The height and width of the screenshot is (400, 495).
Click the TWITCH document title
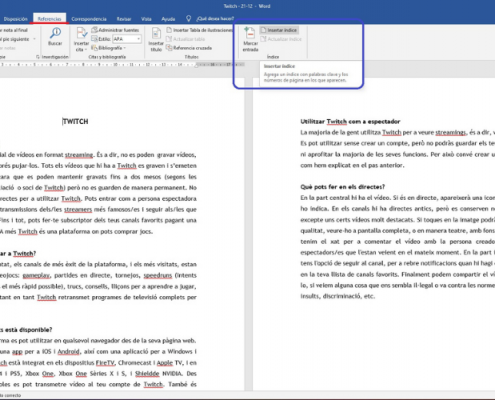(76, 121)
